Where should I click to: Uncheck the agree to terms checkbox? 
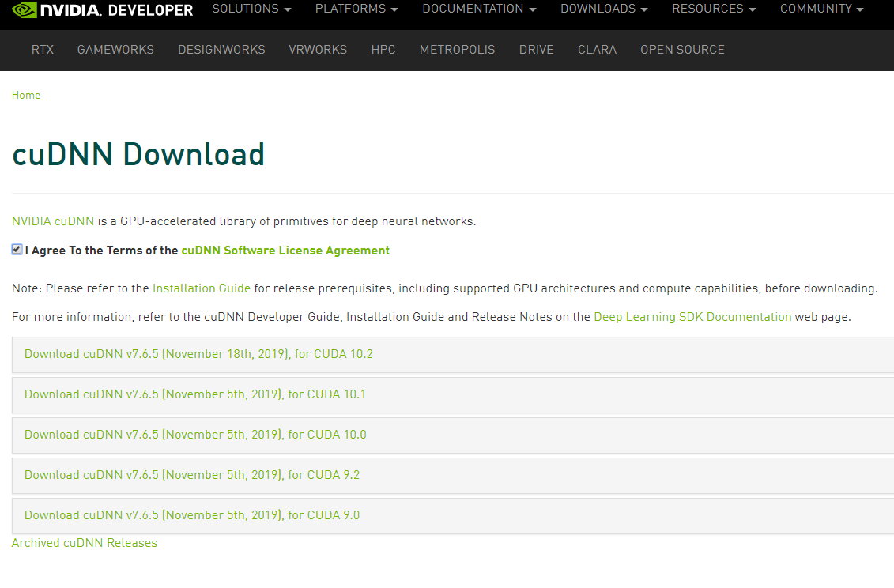click(17, 249)
